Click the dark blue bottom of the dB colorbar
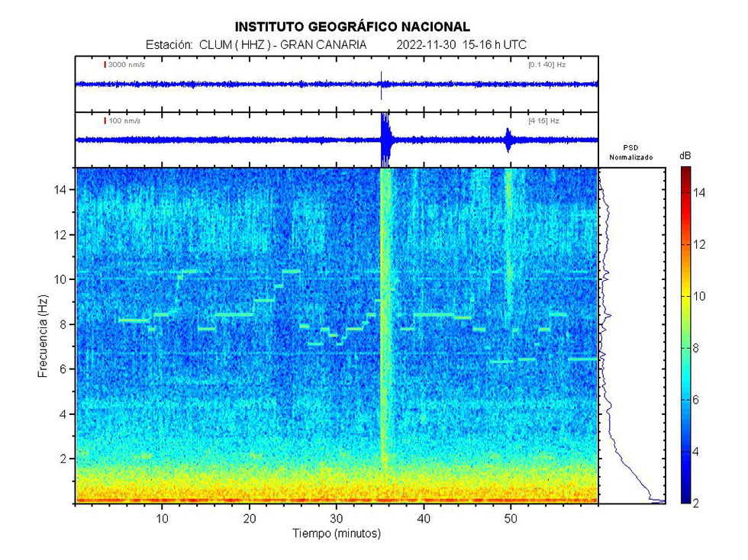 pyautogui.click(x=685, y=498)
